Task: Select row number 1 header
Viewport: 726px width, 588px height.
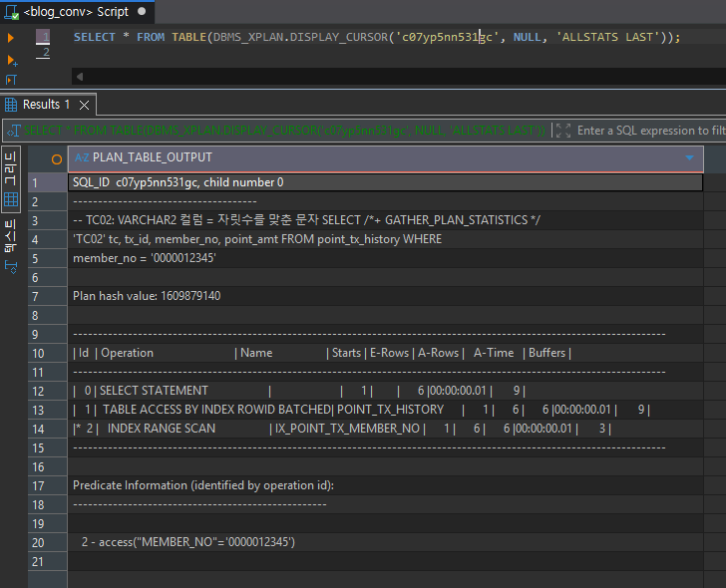Action: pyautogui.click(x=47, y=183)
